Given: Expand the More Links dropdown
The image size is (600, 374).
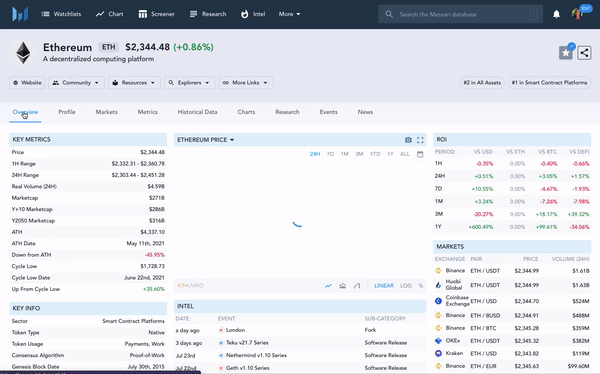Looking at the screenshot, I should [246, 83].
